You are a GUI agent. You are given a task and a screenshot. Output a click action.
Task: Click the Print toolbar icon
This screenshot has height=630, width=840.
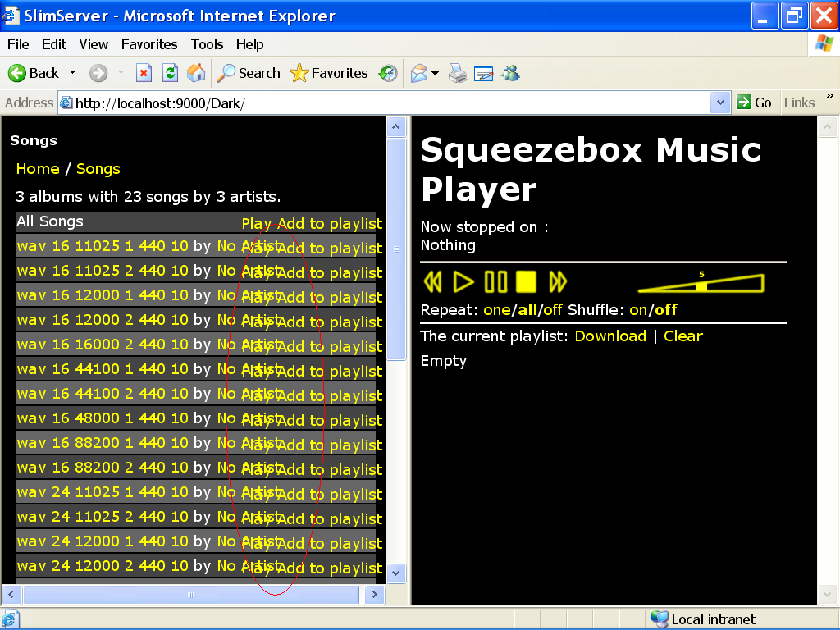[x=458, y=73]
